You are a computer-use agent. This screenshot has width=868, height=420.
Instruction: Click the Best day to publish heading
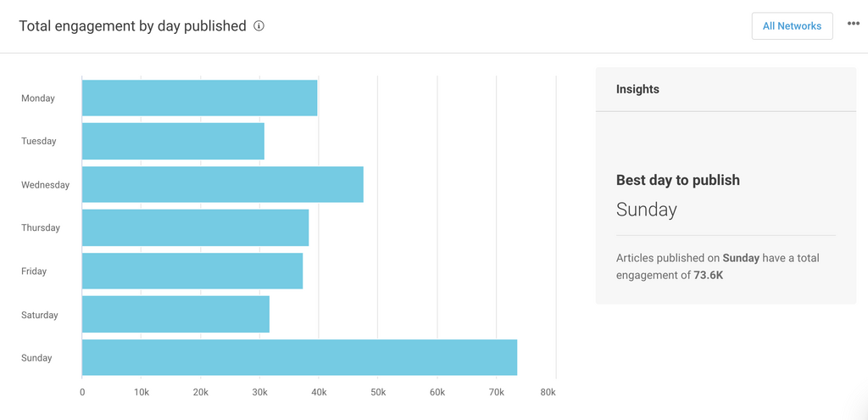click(x=678, y=180)
